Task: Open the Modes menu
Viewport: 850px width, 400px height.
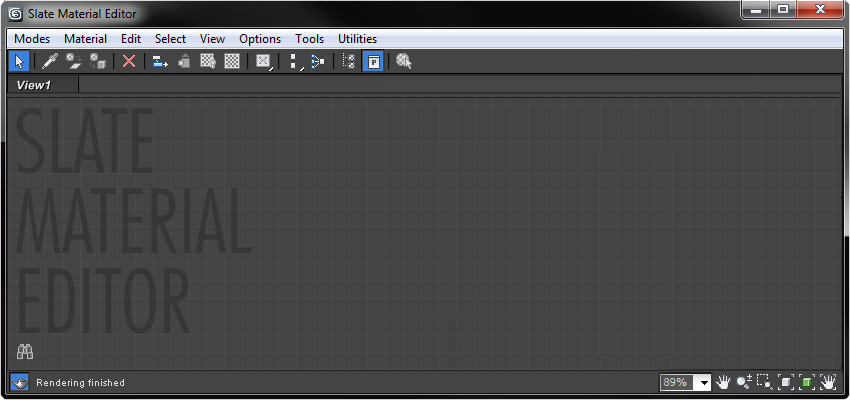Action: (32, 39)
